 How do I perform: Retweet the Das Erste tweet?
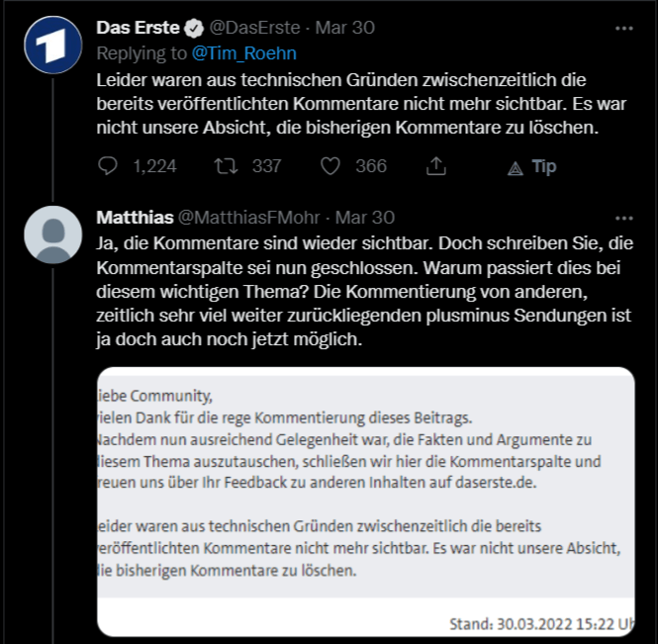pyautogui.click(x=226, y=166)
